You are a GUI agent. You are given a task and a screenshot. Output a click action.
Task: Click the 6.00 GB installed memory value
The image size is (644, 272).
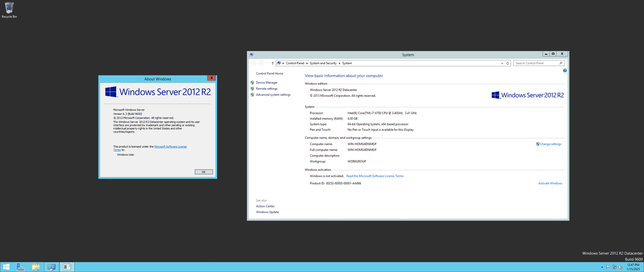point(353,118)
